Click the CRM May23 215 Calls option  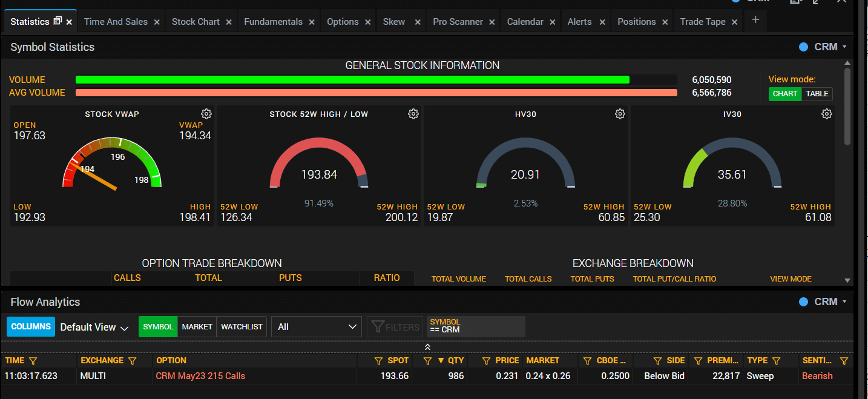coord(200,376)
